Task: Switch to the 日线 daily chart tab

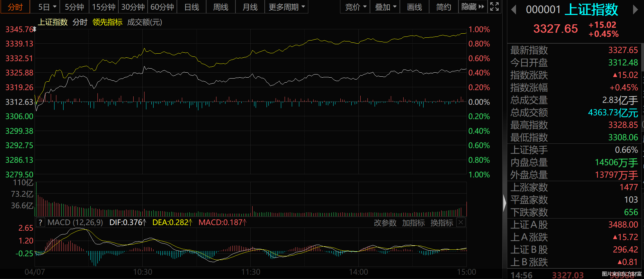Action: click(192, 7)
